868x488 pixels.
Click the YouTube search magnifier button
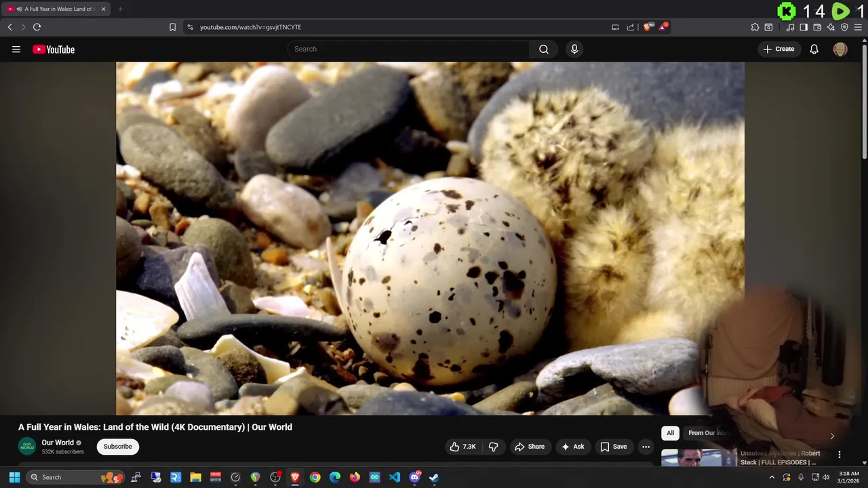(x=543, y=49)
